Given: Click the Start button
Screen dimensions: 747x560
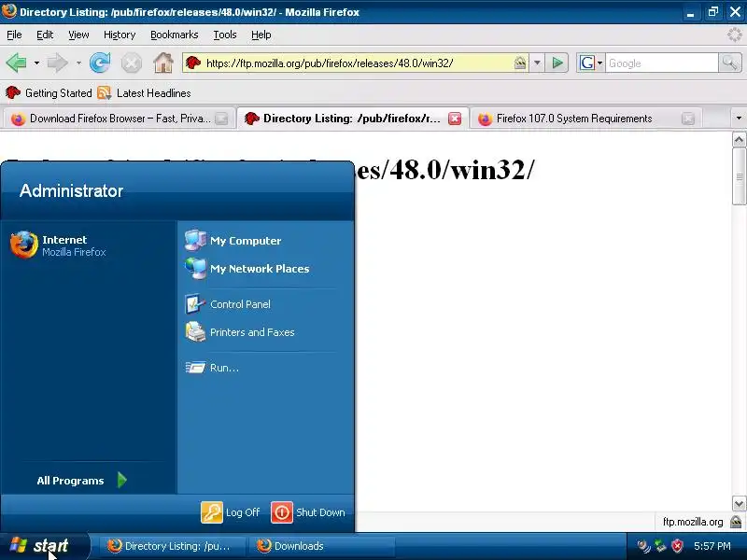Looking at the screenshot, I should point(44,546).
